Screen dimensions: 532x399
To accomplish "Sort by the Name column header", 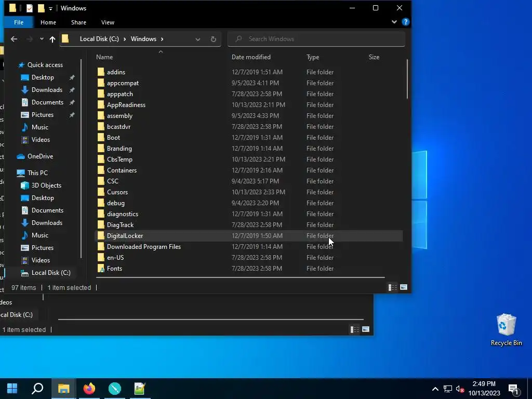I will pos(104,57).
